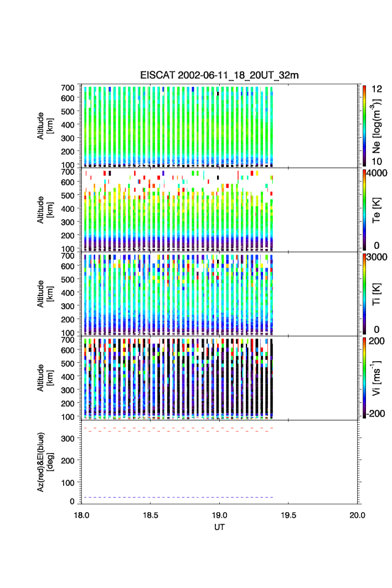Click the Te temperature color bar

coord(364,210)
